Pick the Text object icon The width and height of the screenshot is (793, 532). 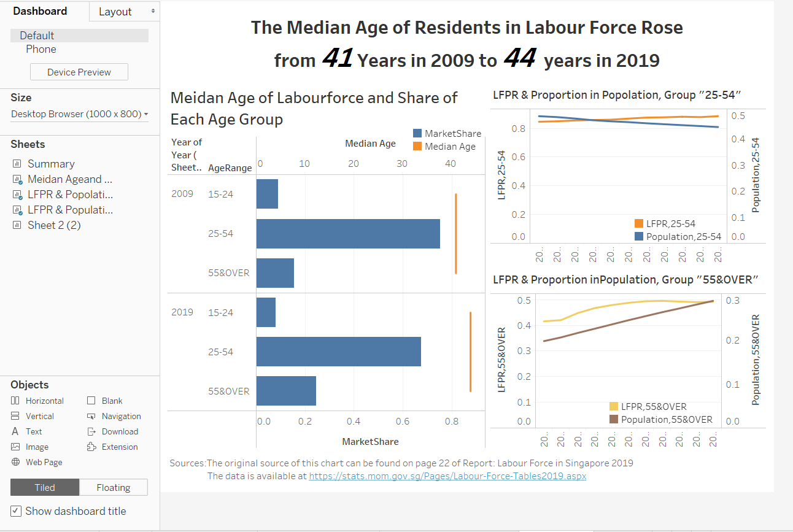click(x=15, y=431)
